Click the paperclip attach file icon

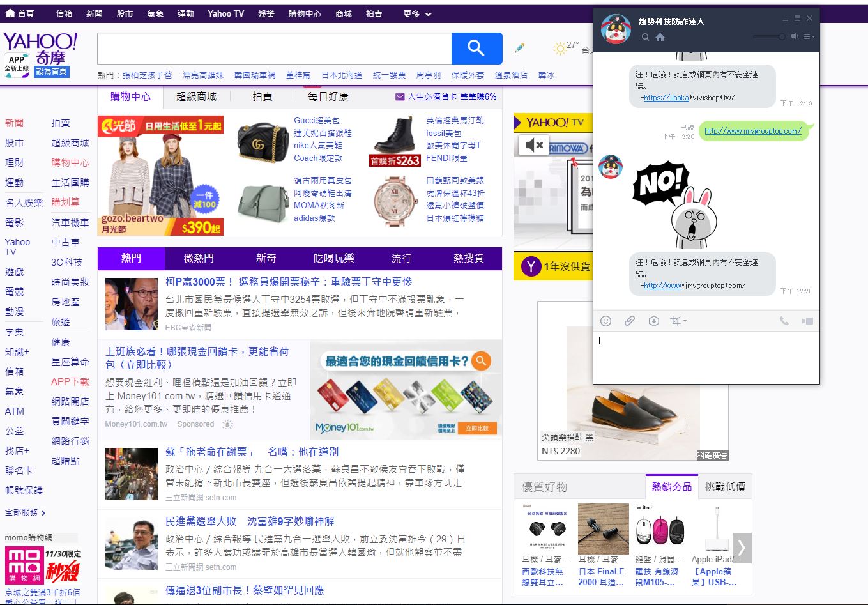tap(630, 321)
